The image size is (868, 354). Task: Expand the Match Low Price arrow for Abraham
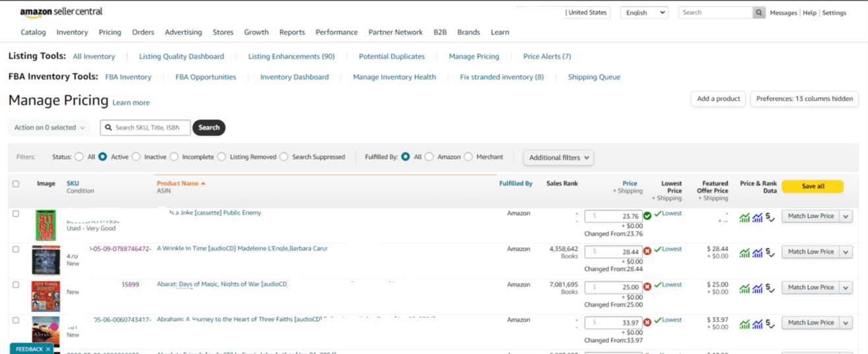point(846,322)
